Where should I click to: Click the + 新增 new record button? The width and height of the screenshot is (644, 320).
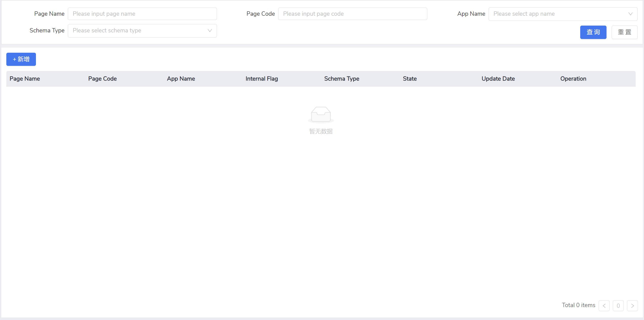point(21,59)
